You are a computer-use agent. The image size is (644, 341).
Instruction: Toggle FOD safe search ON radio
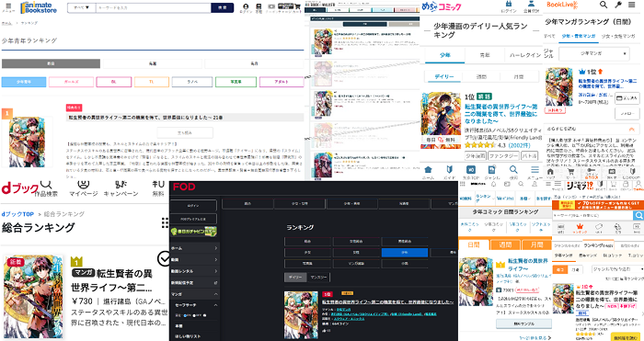click(186, 315)
